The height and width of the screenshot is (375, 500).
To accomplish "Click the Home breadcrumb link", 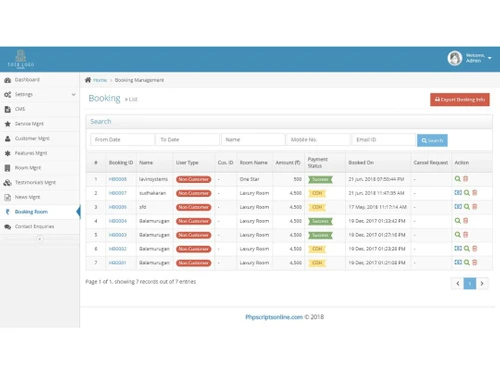I will click(100, 80).
